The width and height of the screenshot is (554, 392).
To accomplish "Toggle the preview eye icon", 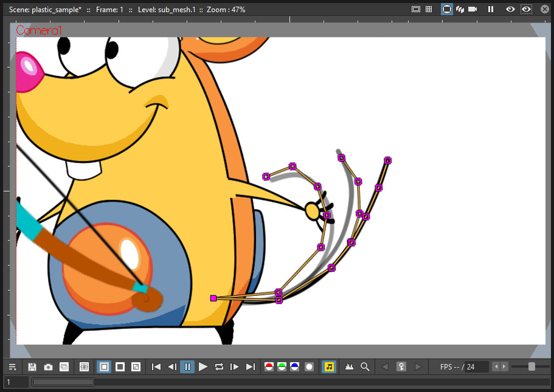I will [x=510, y=9].
